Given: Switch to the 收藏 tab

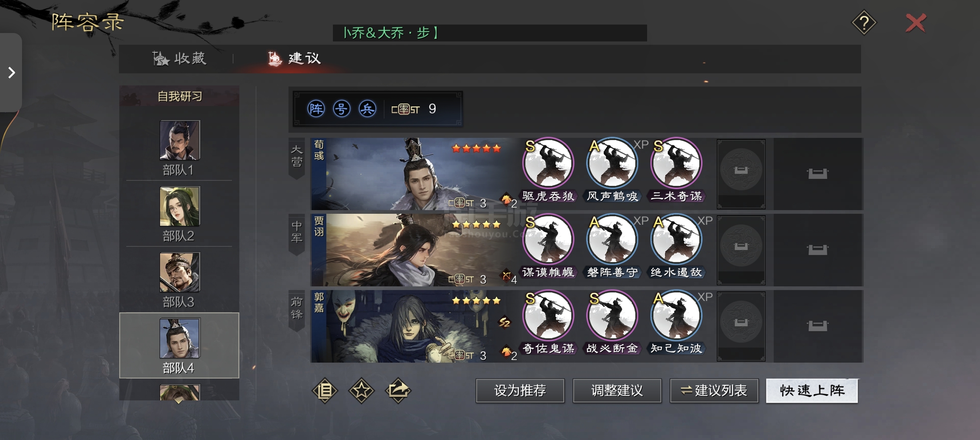Looking at the screenshot, I should pyautogui.click(x=179, y=59).
